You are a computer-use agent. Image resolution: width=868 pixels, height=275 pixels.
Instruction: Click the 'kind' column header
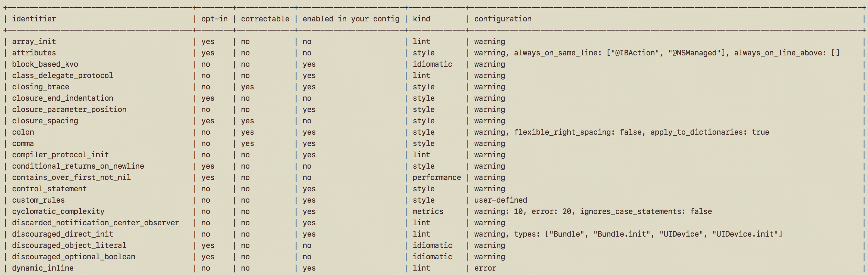(x=421, y=19)
